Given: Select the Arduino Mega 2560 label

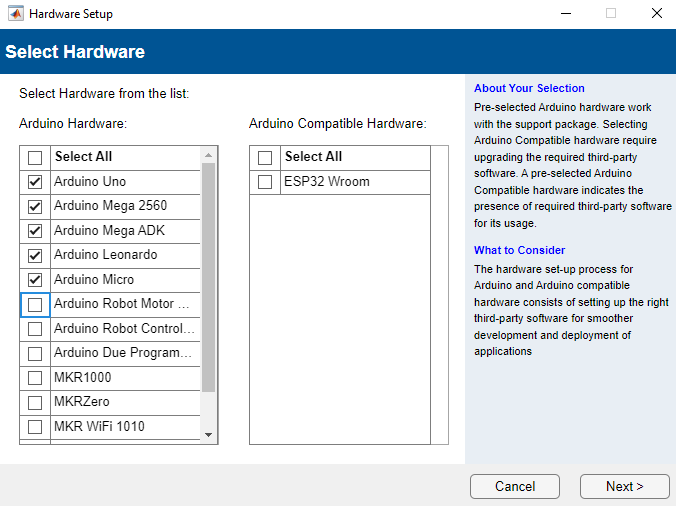Looking at the screenshot, I should click(x=110, y=206).
